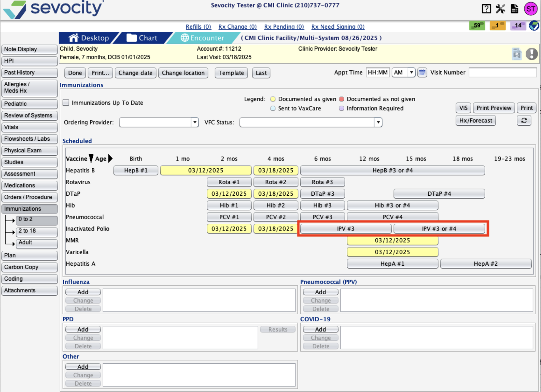Click the yellow MMR 03/12/2025 cell
Image resolution: width=541 pixels, height=392 pixels.
[392, 240]
